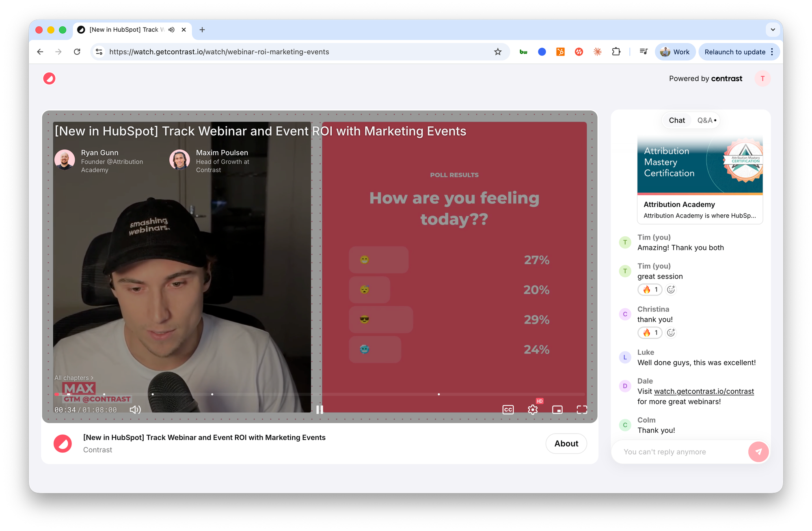Image resolution: width=812 pixels, height=531 pixels.
Task: Add emoji reaction to Christina's message
Action: 671,332
